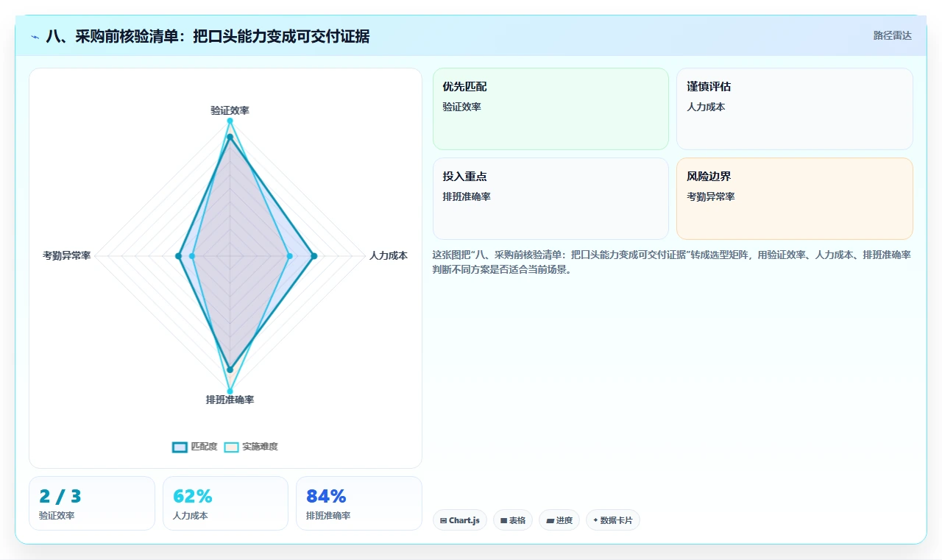The image size is (942, 560).
Task: Click the 验证效率 axis label on radar
Action: pos(230,110)
